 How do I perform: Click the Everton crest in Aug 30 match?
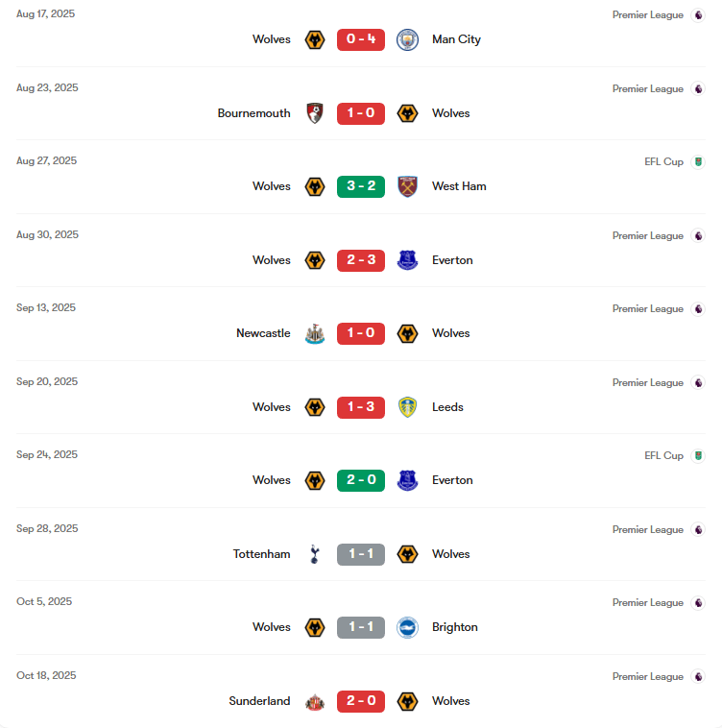(x=408, y=260)
